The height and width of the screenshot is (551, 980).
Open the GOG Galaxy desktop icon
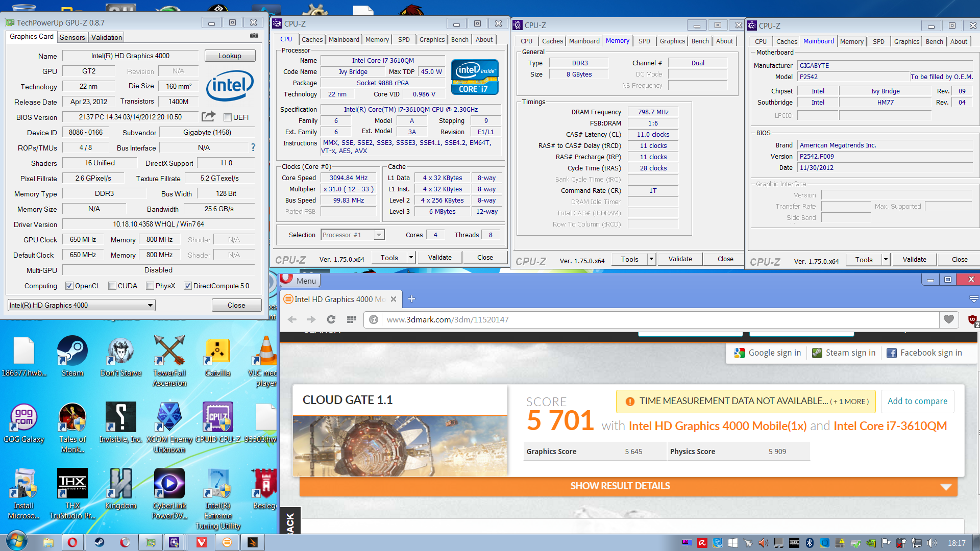(24, 422)
